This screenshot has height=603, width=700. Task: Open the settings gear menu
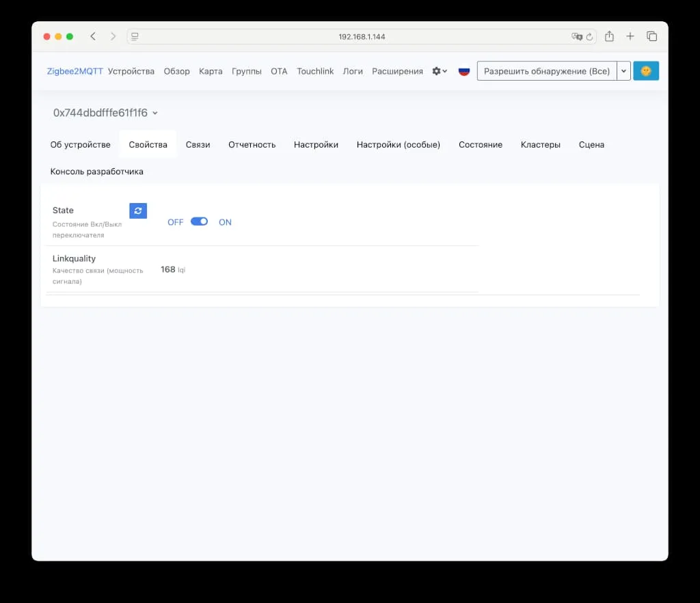[440, 71]
